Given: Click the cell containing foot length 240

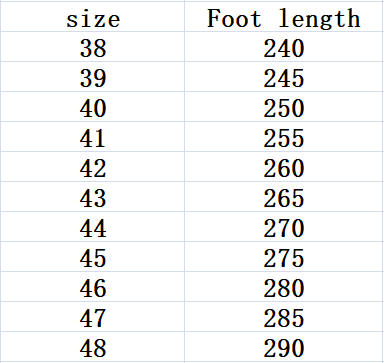Looking at the screenshot, I should pyautogui.click(x=283, y=47).
